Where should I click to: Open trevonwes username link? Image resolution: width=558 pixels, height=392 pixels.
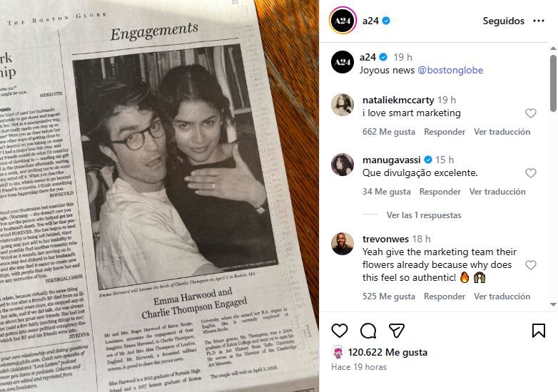coord(385,239)
